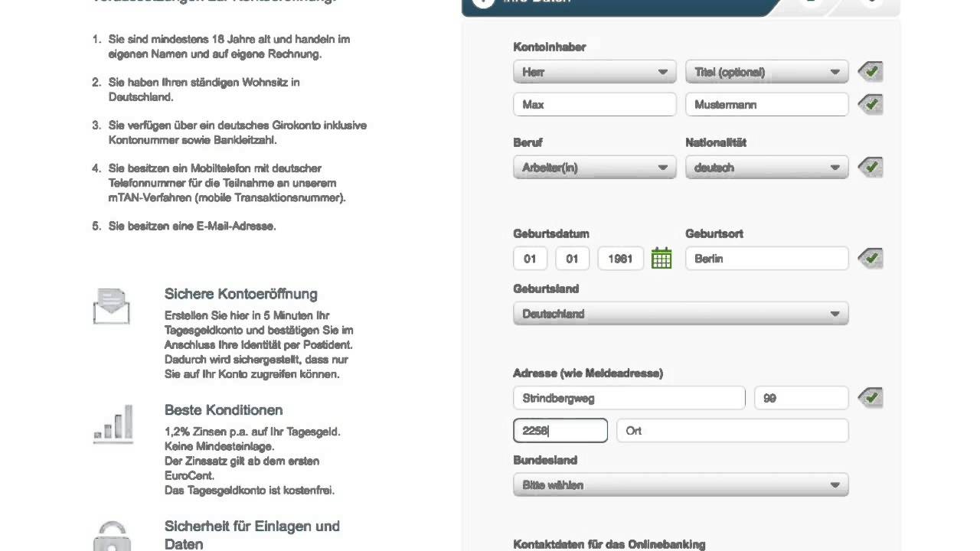This screenshot has height=551, width=980.
Task: Click the empty Ort city field
Action: 732,430
